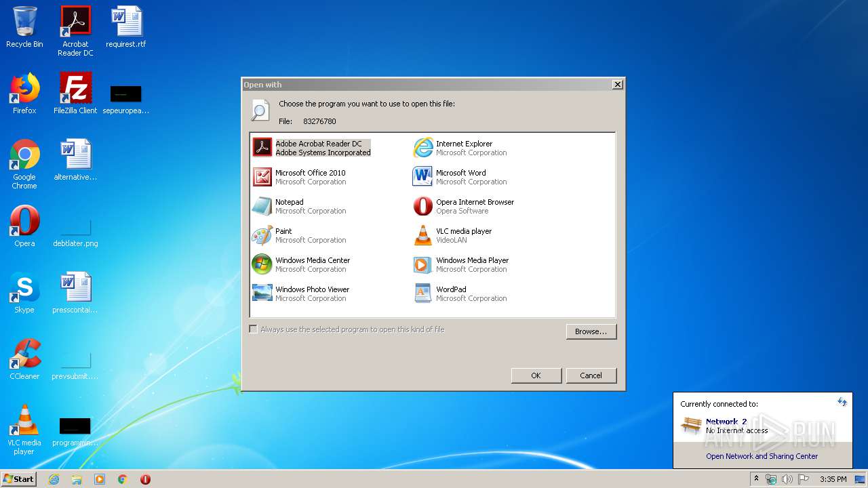Close the Open with dialog
The width and height of the screenshot is (868, 488).
617,85
